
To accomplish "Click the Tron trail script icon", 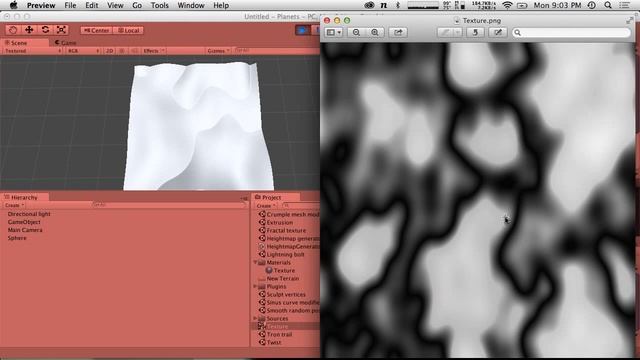I will coord(262,334).
